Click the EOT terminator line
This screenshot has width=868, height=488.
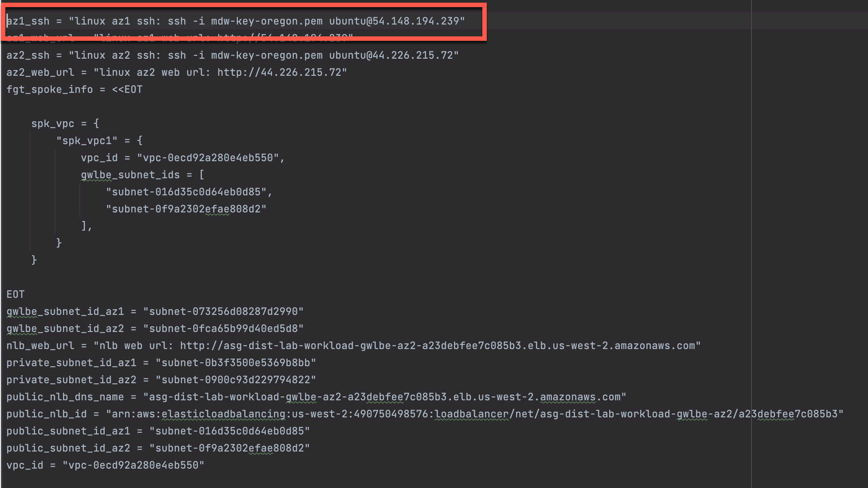16,295
